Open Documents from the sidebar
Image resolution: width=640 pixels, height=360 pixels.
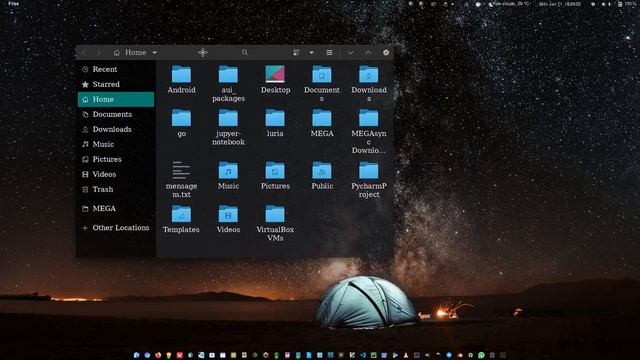coord(116,115)
